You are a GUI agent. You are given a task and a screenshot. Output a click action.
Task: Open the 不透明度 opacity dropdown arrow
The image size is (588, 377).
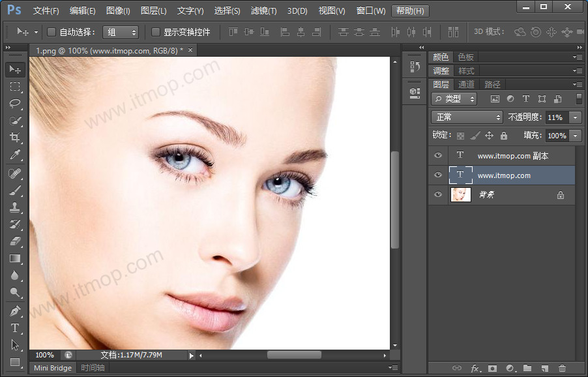coord(575,117)
